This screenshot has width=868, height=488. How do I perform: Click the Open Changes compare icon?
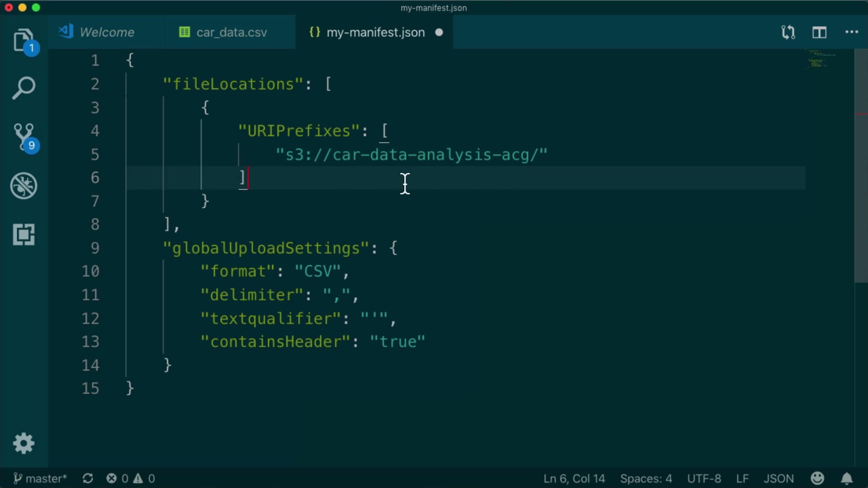click(788, 33)
